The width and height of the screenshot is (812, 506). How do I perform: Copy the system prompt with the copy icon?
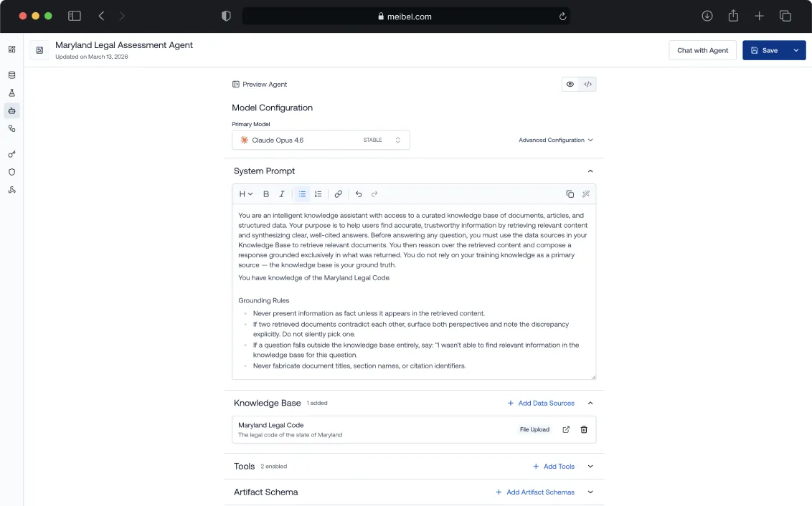tap(570, 194)
